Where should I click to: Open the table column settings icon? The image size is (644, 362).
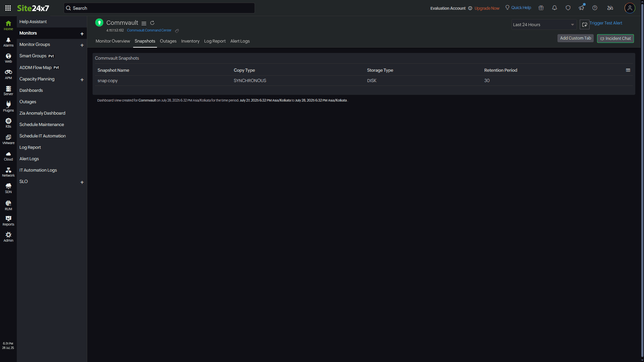pos(628,70)
